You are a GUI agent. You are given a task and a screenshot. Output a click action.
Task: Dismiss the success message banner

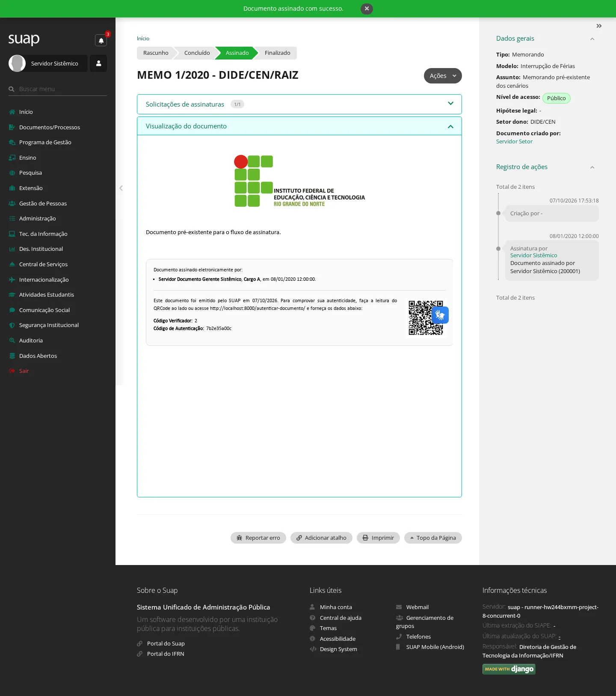[x=367, y=9]
